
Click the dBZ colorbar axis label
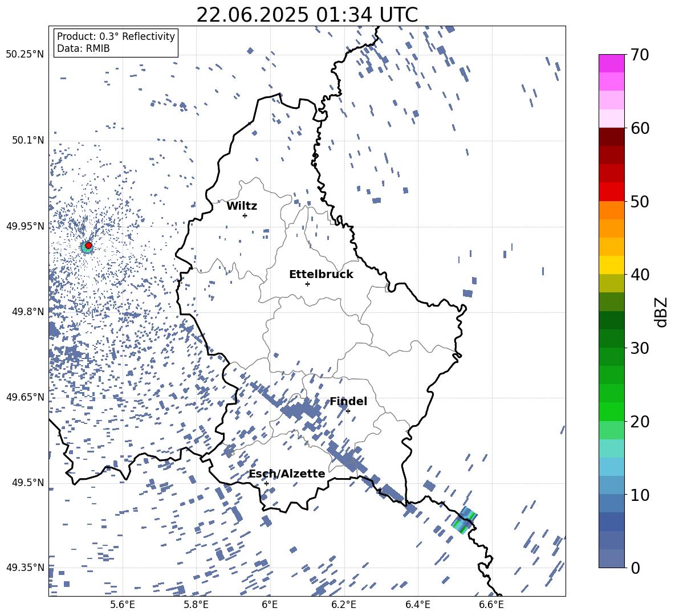(x=662, y=312)
